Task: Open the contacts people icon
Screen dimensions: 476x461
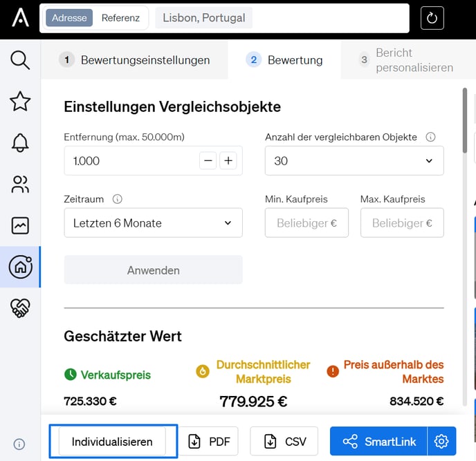Action: (x=20, y=185)
